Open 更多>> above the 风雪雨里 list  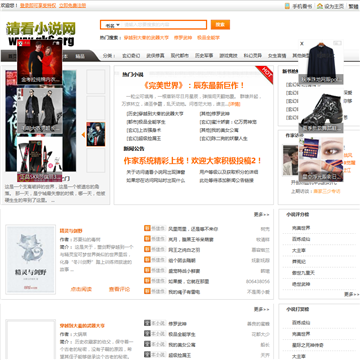(x=262, y=214)
